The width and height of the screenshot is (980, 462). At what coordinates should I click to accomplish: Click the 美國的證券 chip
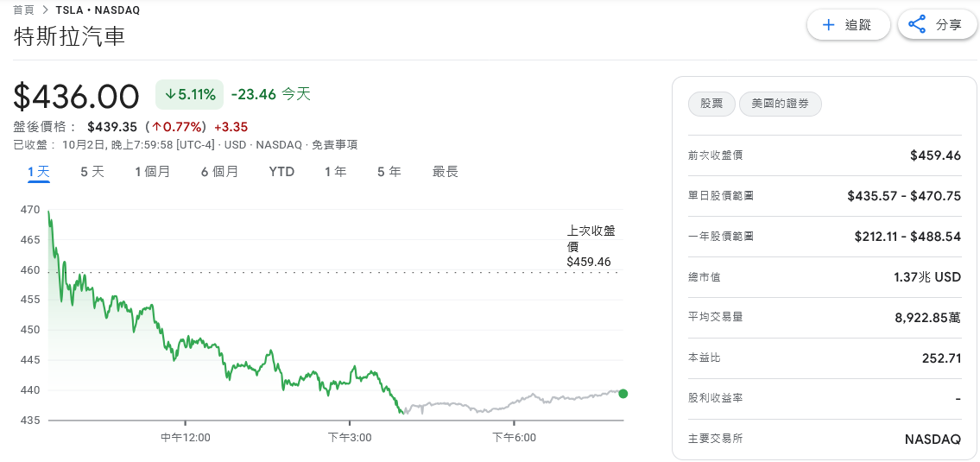click(x=781, y=104)
